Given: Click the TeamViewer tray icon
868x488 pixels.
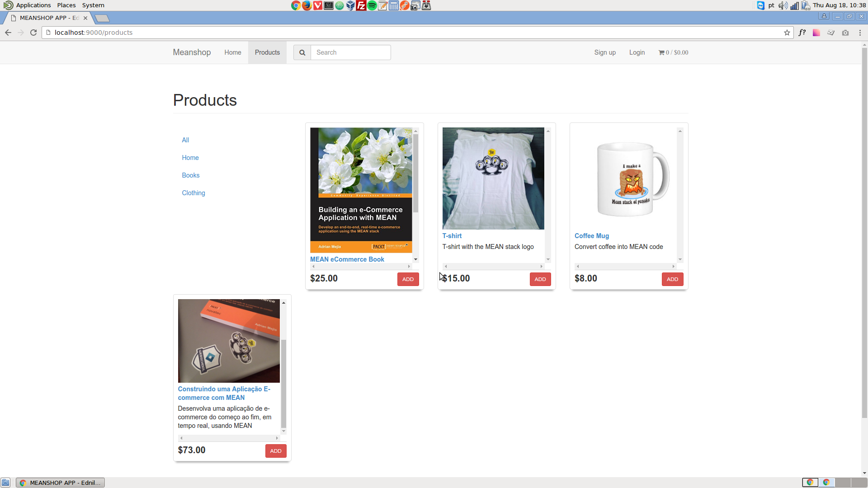Looking at the screenshot, I should pyautogui.click(x=761, y=5).
